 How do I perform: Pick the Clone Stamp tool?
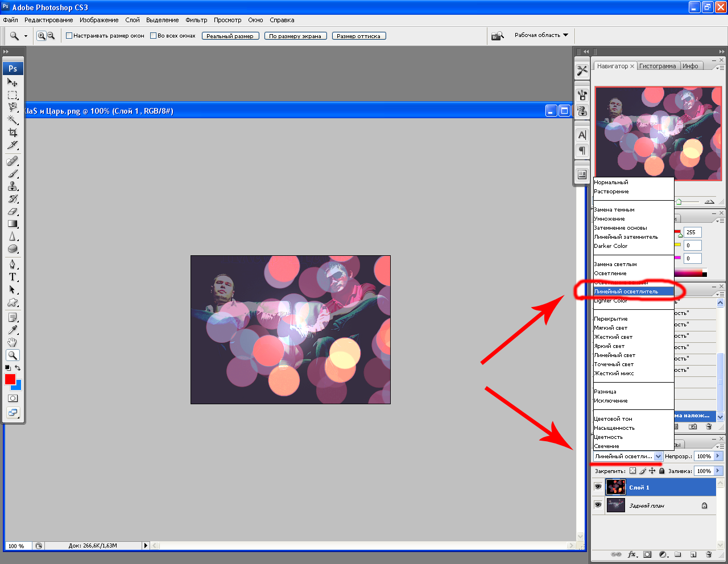[13, 186]
